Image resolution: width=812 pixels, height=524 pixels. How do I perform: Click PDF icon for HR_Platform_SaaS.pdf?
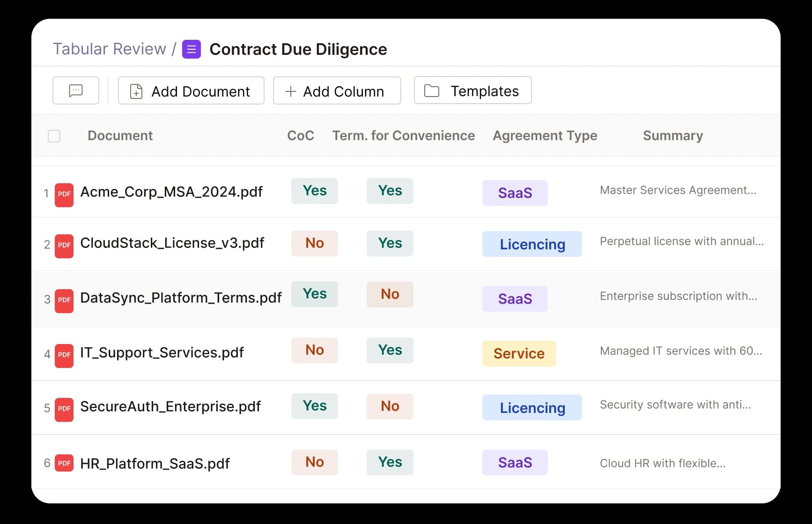(64, 464)
